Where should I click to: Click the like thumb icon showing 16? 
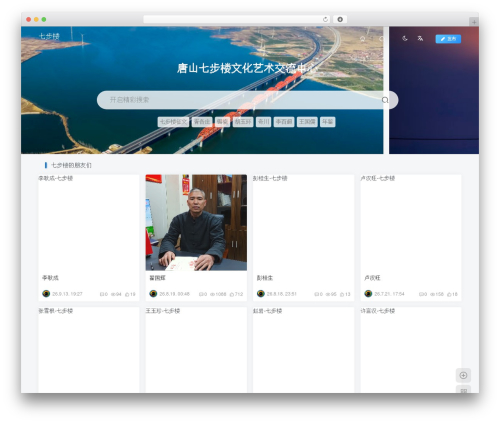point(449,294)
